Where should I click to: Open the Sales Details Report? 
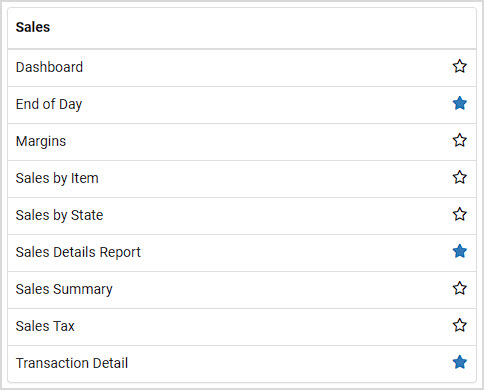tap(78, 252)
